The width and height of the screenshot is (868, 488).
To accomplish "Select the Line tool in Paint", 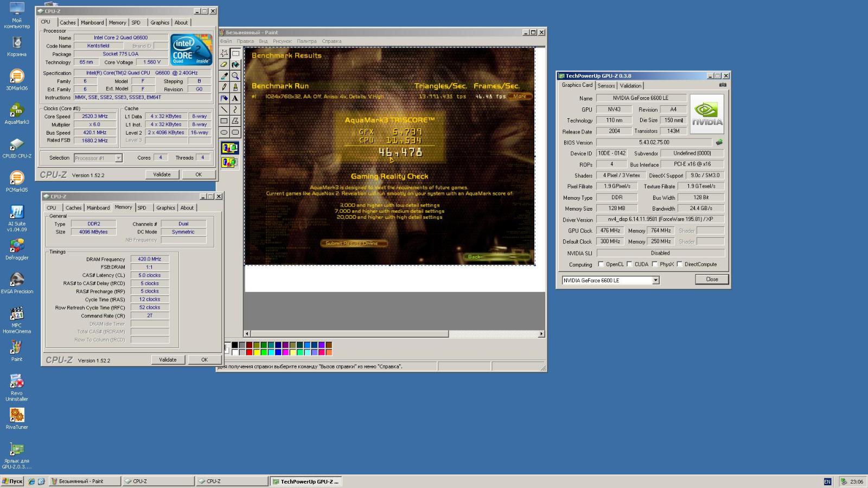I will click(224, 110).
